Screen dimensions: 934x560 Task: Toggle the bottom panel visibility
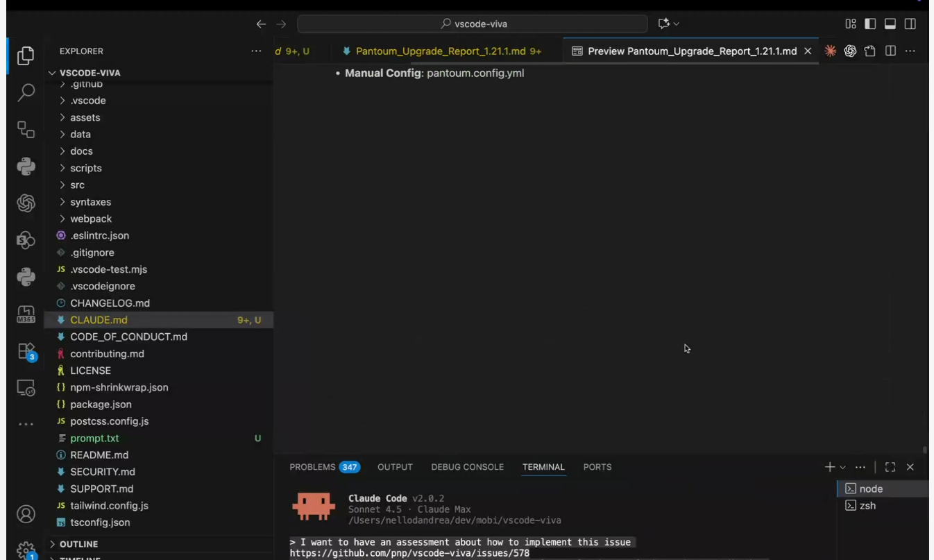890,24
